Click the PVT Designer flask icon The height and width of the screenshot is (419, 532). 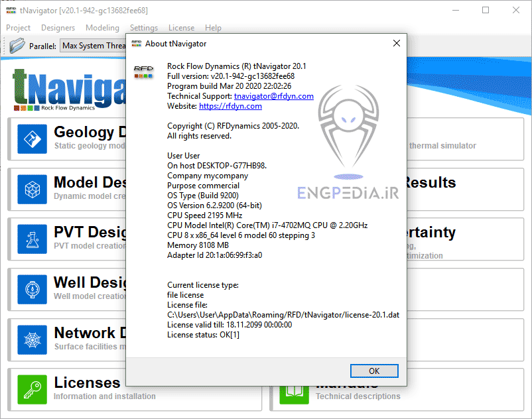click(32, 239)
